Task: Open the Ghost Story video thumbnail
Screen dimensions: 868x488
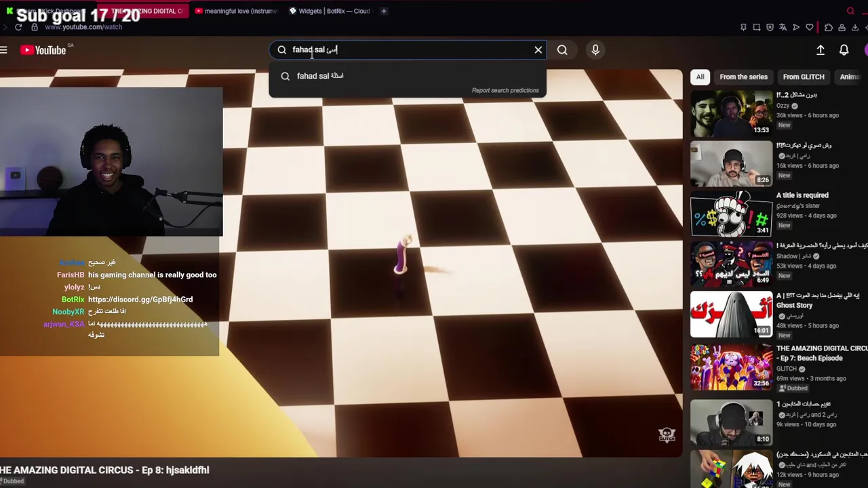Action: pos(731,314)
